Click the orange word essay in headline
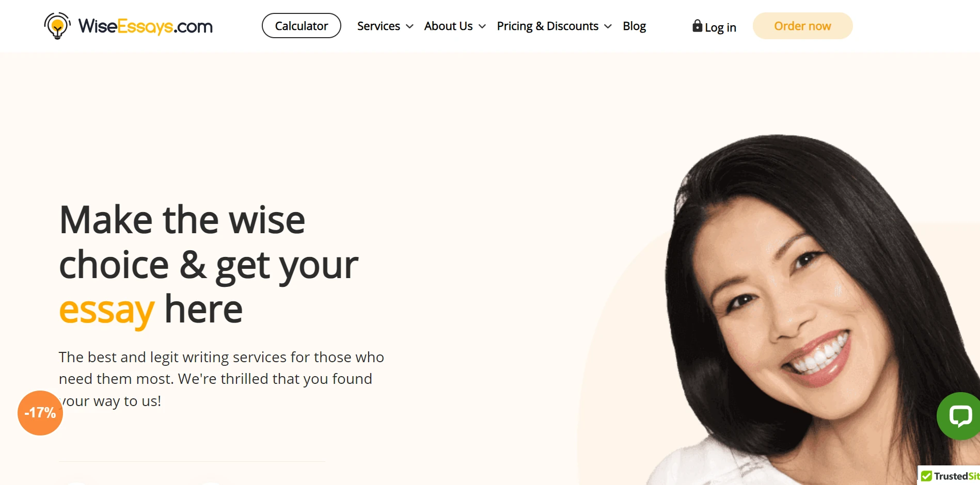Viewport: 980px width, 485px height. tap(107, 310)
